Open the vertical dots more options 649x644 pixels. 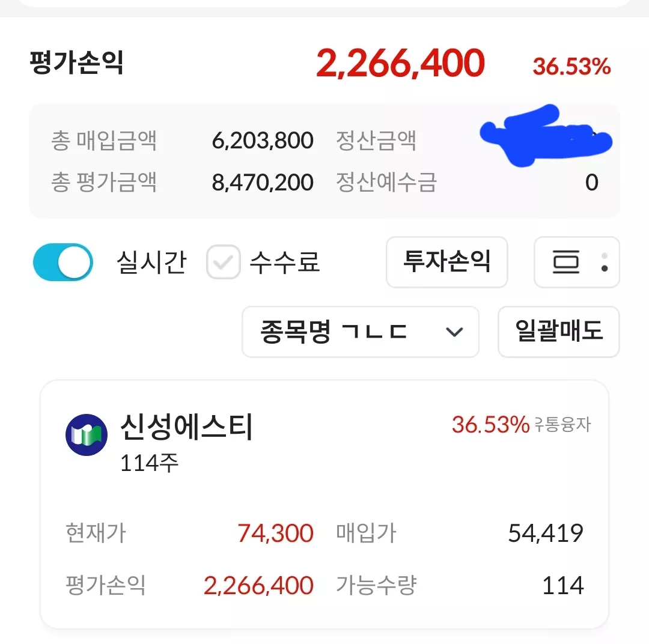tap(605, 262)
